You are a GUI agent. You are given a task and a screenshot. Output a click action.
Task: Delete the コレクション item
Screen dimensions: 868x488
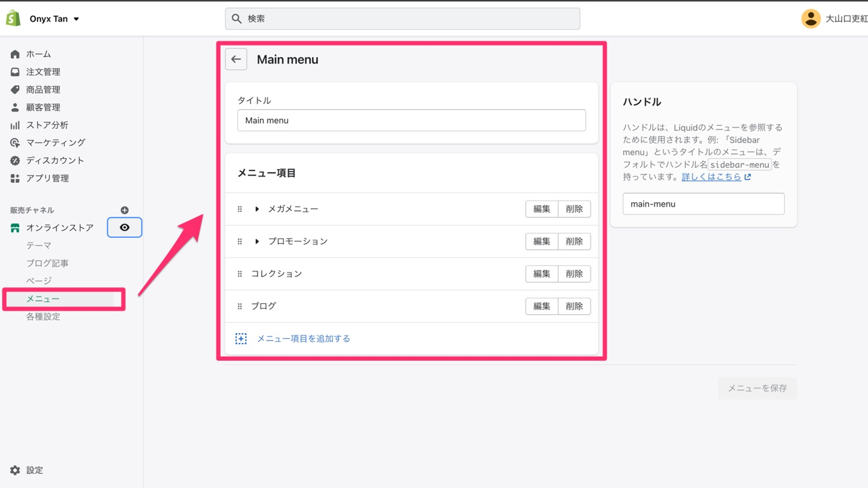pyautogui.click(x=574, y=274)
